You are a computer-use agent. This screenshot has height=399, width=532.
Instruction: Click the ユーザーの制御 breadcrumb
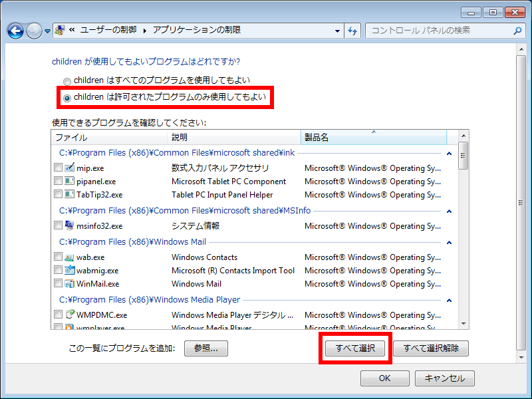tap(108, 30)
